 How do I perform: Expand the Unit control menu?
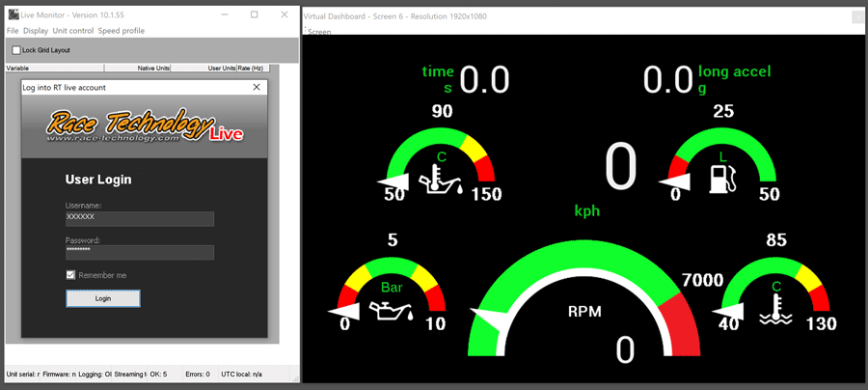point(73,31)
